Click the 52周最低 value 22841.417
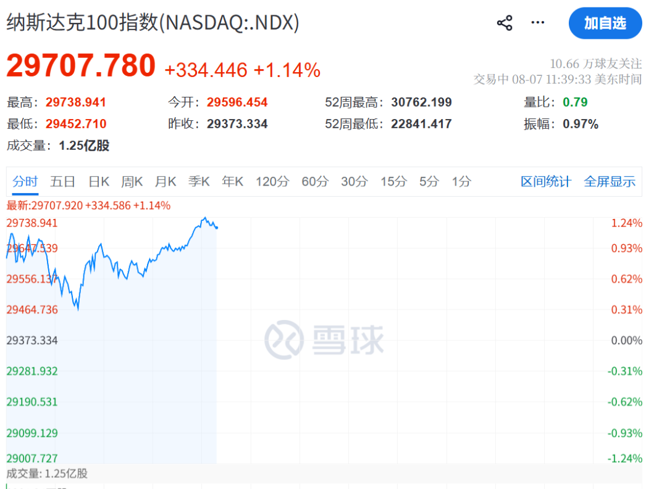Screen dimensions: 667x489 (x=422, y=124)
